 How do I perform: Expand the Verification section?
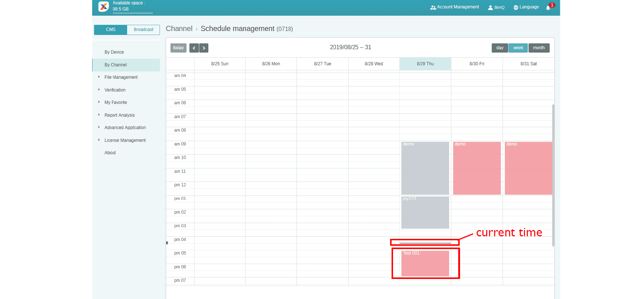click(115, 90)
